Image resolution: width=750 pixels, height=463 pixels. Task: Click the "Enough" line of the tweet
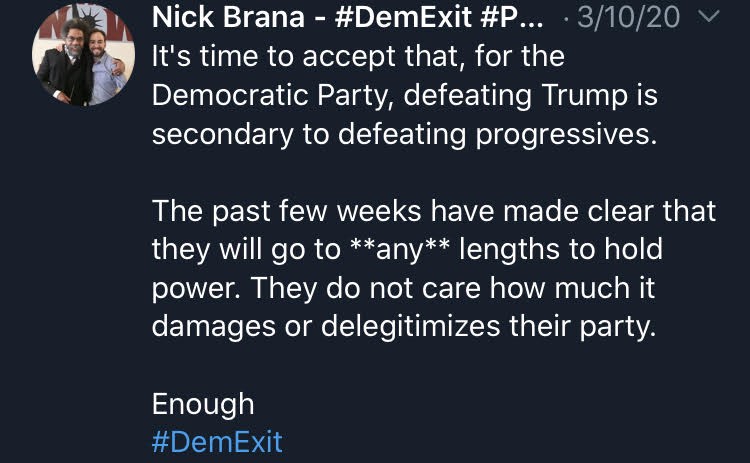[203, 403]
